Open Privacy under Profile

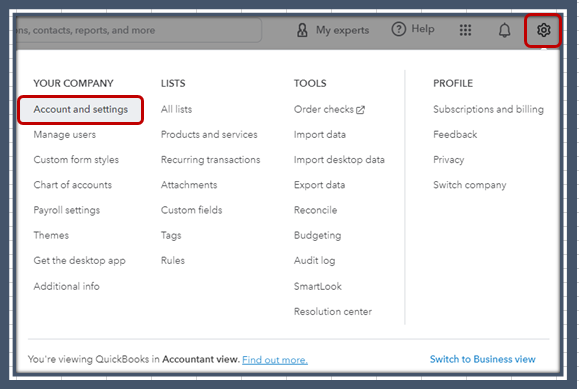point(449,160)
